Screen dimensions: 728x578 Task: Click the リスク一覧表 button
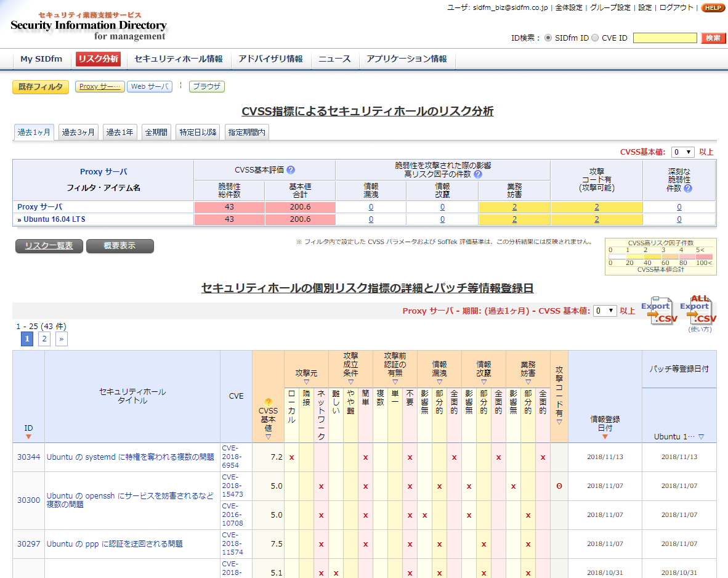point(49,246)
